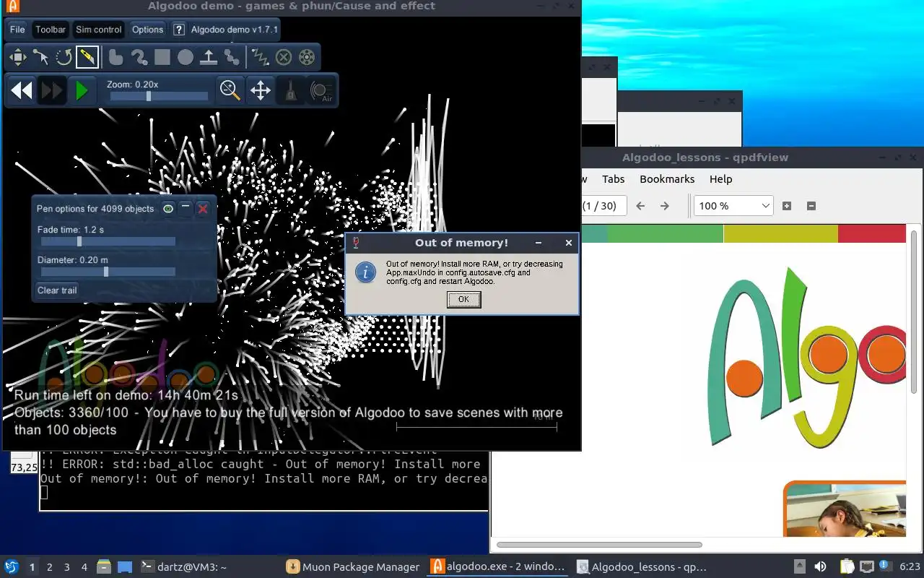The image size is (924, 578).
Task: Adjust the Zoom 0.20x slider
Action: 159,96
